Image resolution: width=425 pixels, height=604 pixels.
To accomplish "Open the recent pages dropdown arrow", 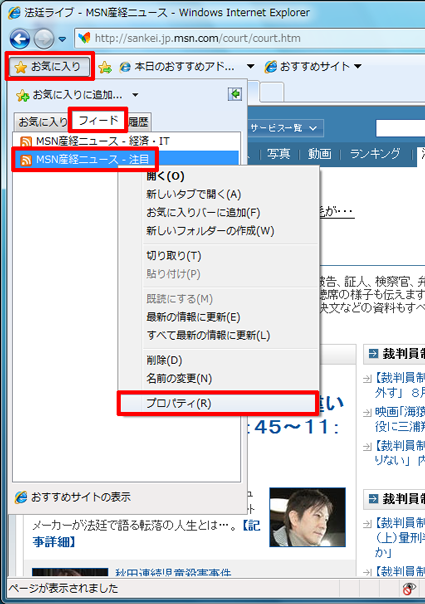I will (62, 39).
